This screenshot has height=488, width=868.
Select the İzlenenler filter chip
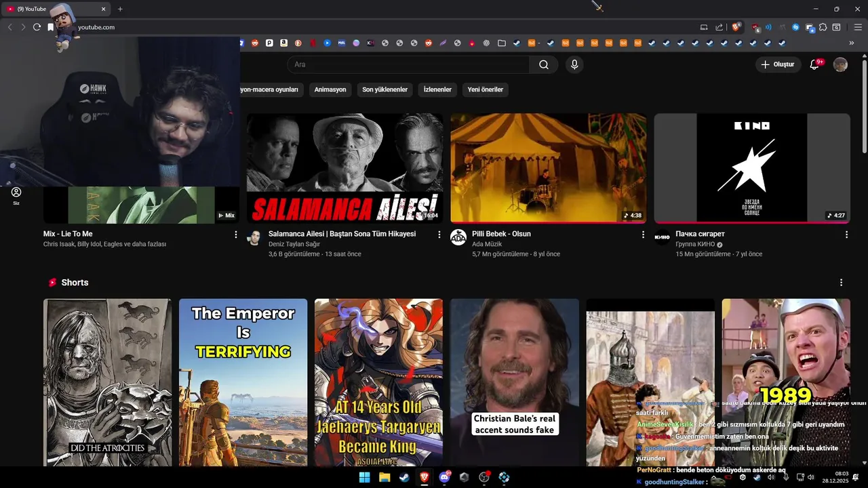tap(437, 89)
